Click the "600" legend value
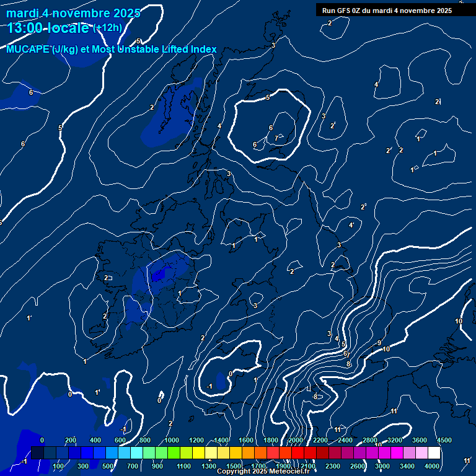 120,440
